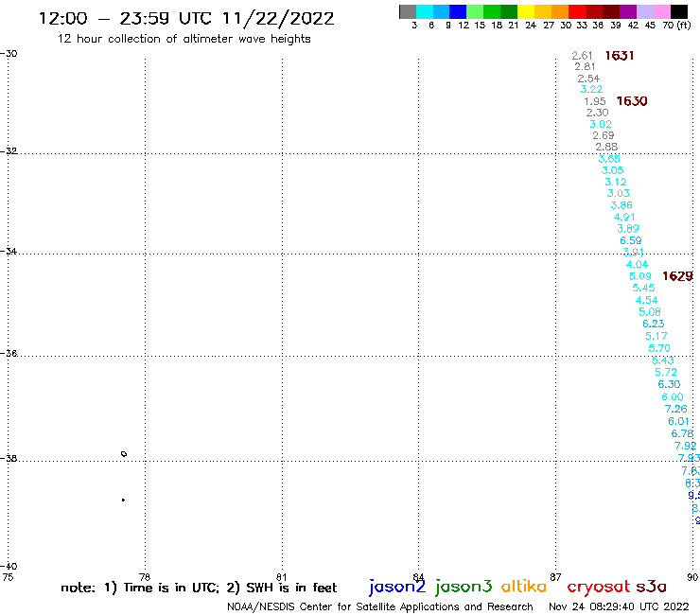700x615 pixels.
Task: Click the time marker 1630
Action: coord(631,101)
